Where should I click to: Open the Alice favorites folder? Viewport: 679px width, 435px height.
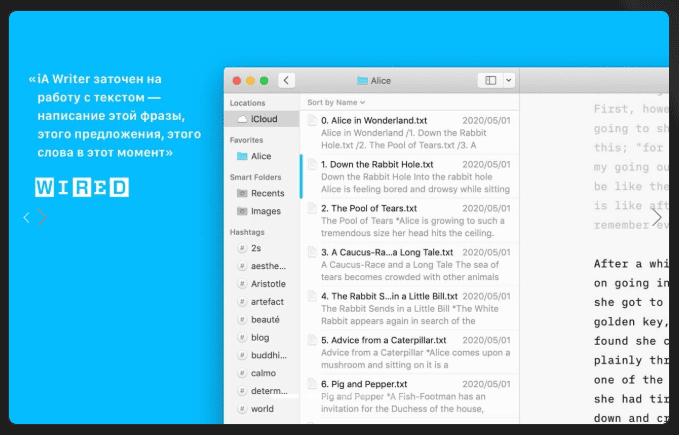[262, 156]
